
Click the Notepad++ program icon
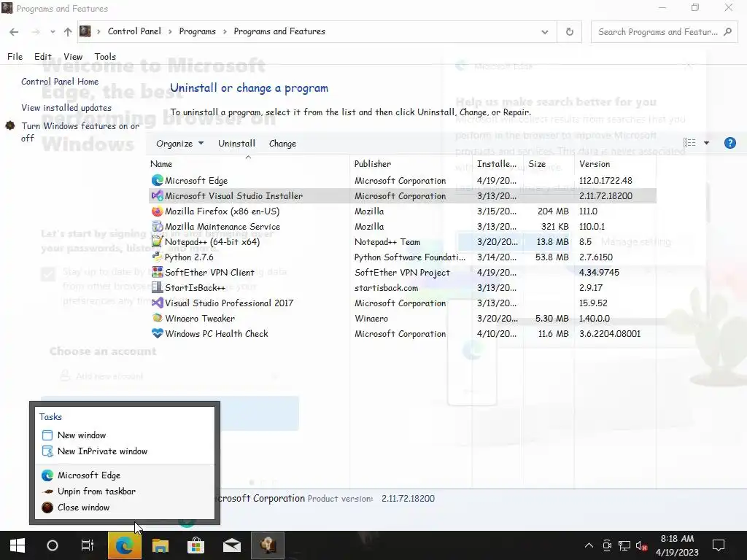(158, 241)
